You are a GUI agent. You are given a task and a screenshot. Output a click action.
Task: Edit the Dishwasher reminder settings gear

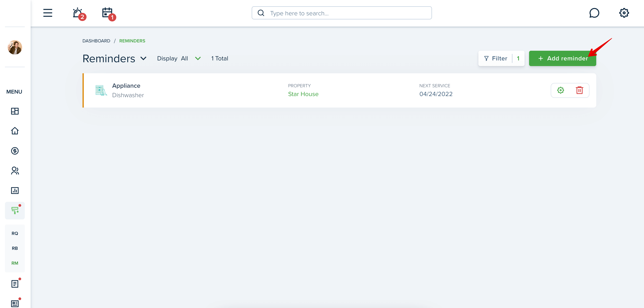pos(560,90)
